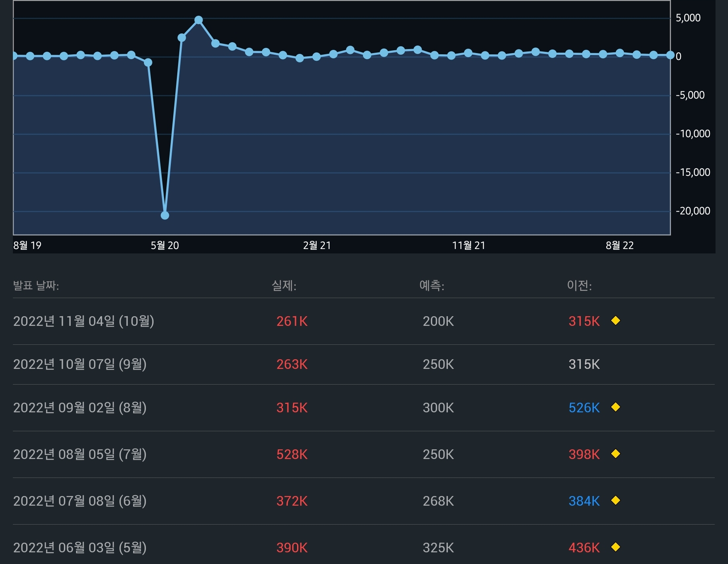
Task: Click the 5월 20 x-axis label
Action: (x=165, y=245)
